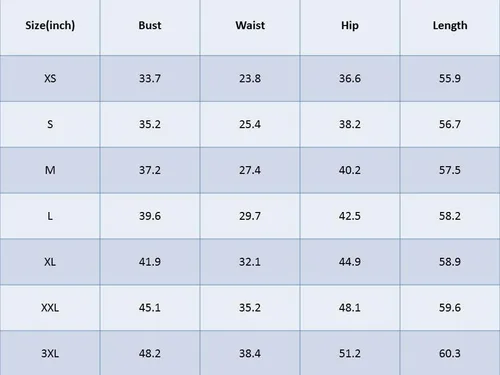Select the M size row label

click(50, 170)
